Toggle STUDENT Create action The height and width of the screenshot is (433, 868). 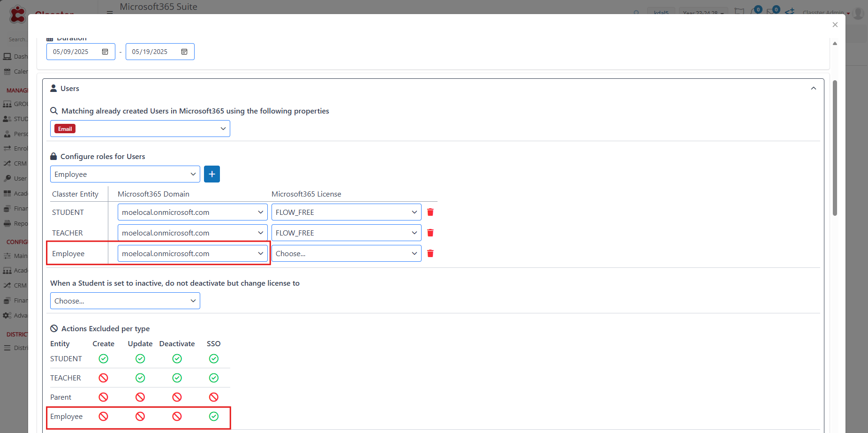click(104, 358)
